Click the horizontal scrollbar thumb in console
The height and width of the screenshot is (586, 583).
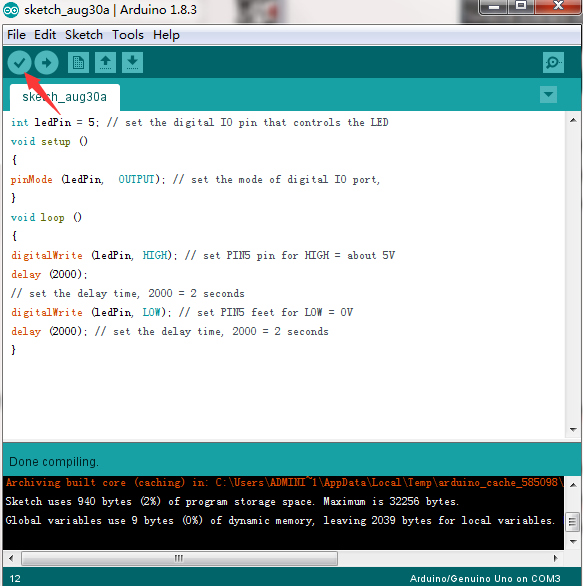pos(179,558)
